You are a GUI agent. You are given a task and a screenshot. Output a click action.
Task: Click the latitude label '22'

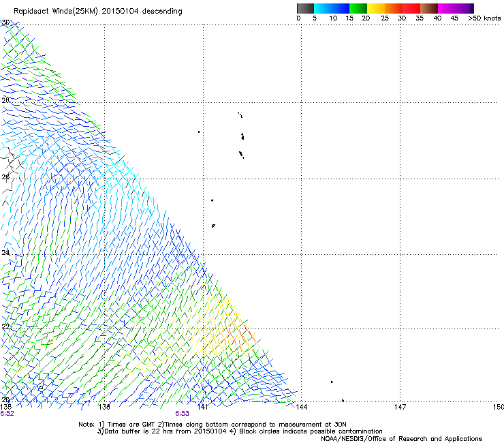[5, 327]
